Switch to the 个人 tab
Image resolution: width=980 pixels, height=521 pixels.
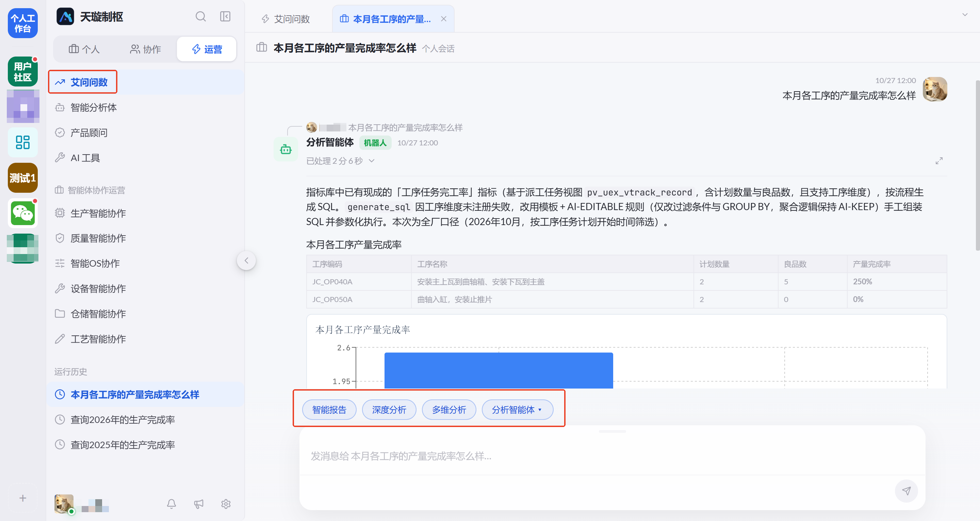click(x=84, y=49)
